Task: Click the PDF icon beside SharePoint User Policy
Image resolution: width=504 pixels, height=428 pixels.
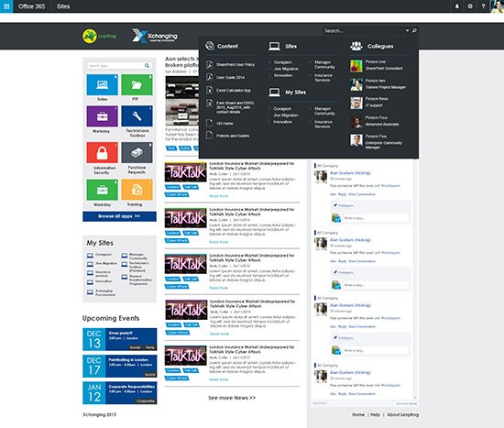Action: pyautogui.click(x=209, y=65)
